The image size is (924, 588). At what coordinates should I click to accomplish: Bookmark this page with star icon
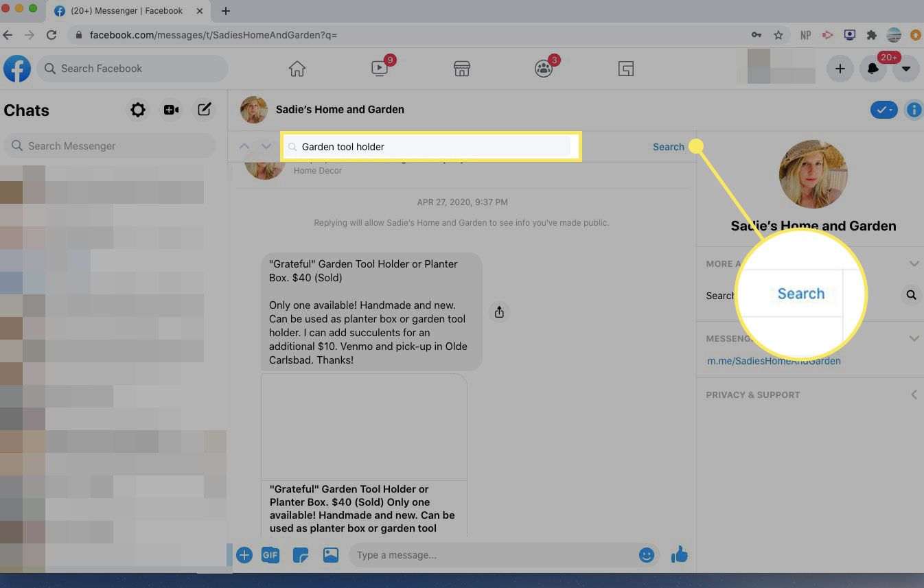778,35
